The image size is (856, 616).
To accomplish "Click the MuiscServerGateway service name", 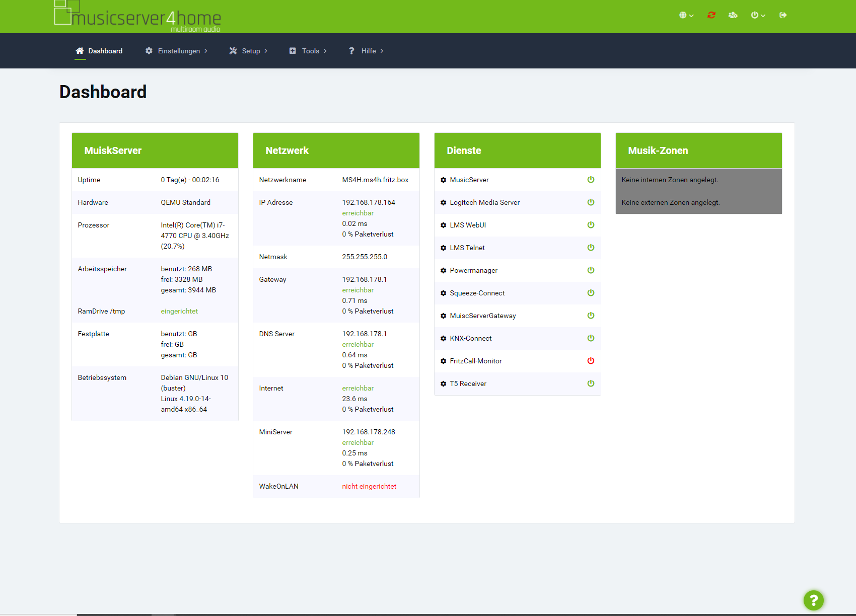I will (x=482, y=316).
